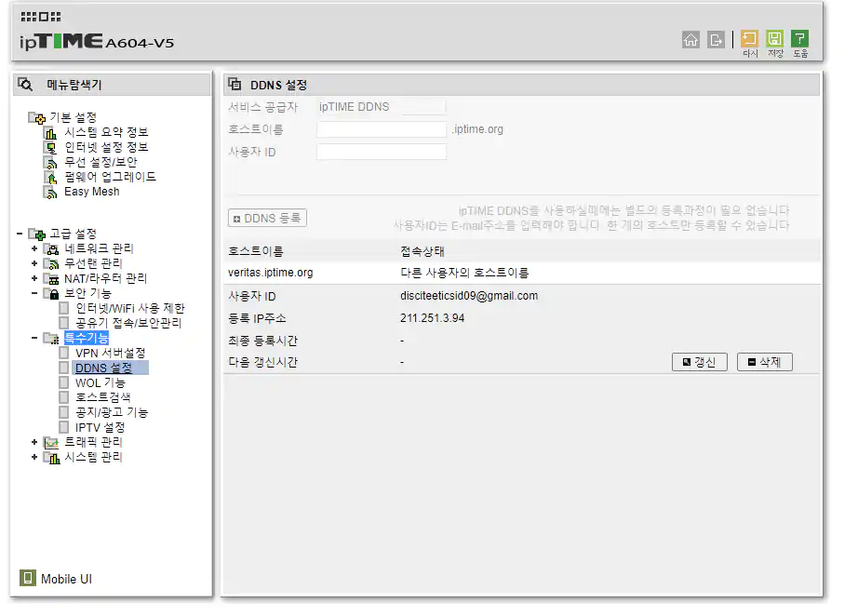Click the 펌웨어 업그레이드 icon

click(x=50, y=177)
